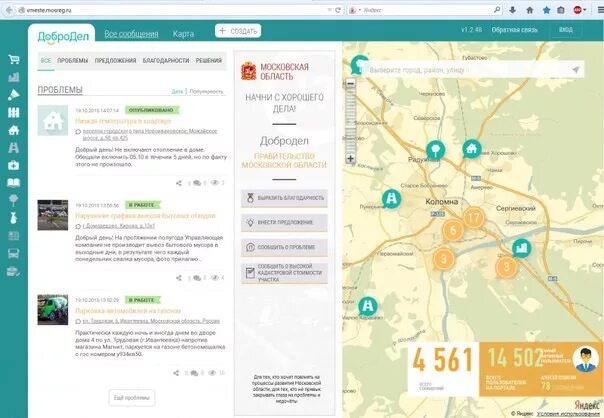Click ВЫРАЗИТЬ БЛАГОДАРНОСТЬ button
604x418 pixels.
tap(284, 198)
